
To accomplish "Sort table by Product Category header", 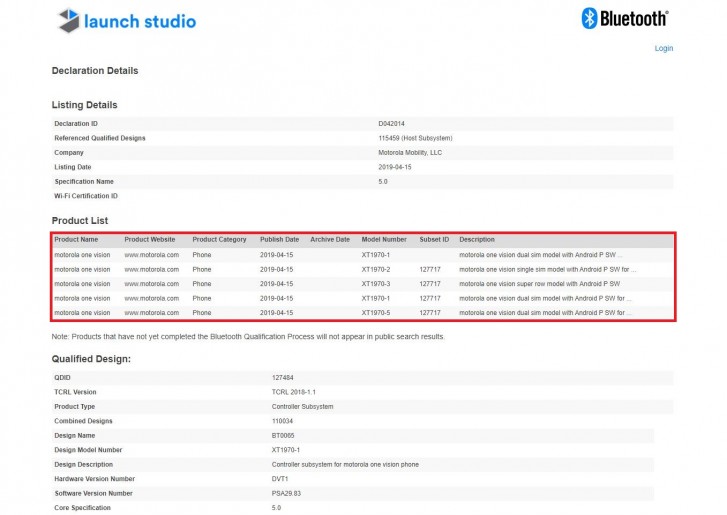I will click(219, 240).
